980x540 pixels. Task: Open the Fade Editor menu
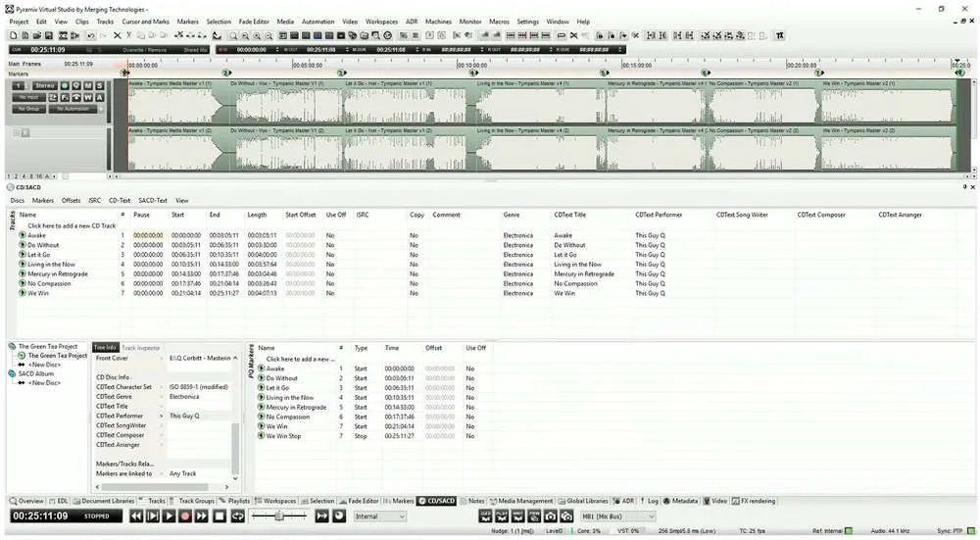coord(253,22)
